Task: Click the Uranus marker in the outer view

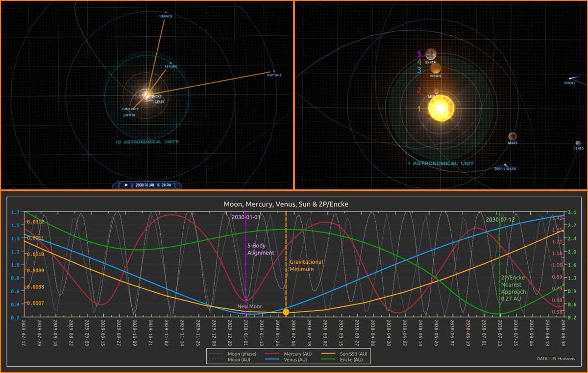Action: tap(166, 12)
